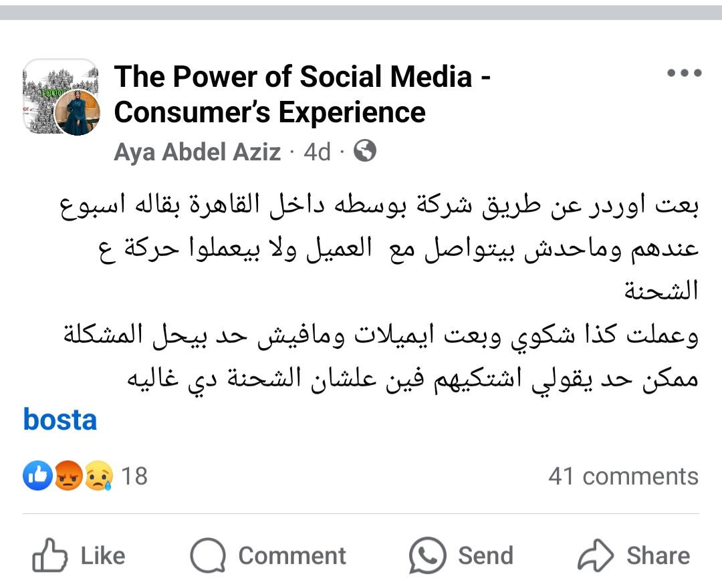Screen dimensions: 722x588
Task: Click the speech bubble Comment icon
Action: (x=209, y=555)
